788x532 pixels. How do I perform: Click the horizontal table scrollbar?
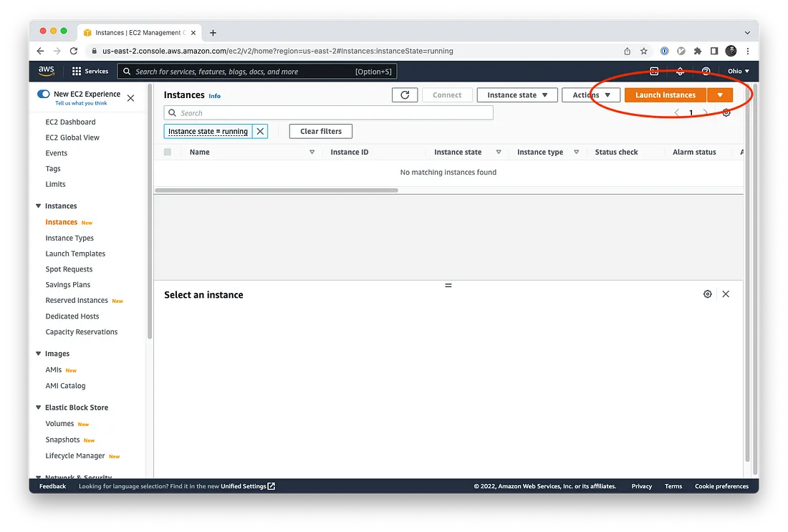[x=277, y=190]
